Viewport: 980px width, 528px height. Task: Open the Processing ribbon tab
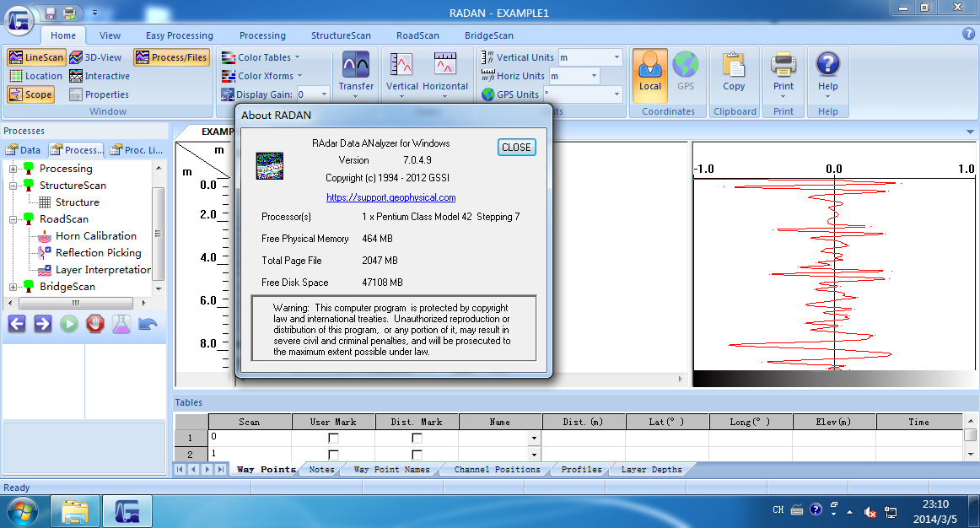click(262, 35)
